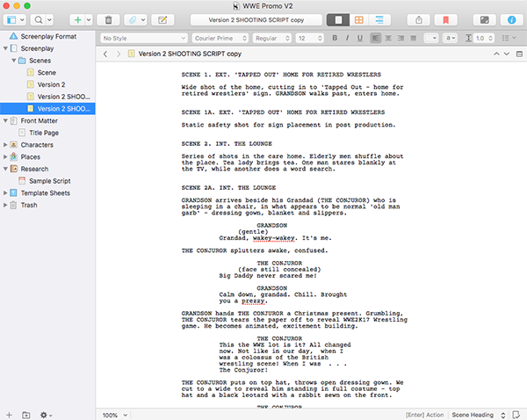Viewport: 527px width, 420px height.
Task: Click the add folder footer icon
Action: 25,415
